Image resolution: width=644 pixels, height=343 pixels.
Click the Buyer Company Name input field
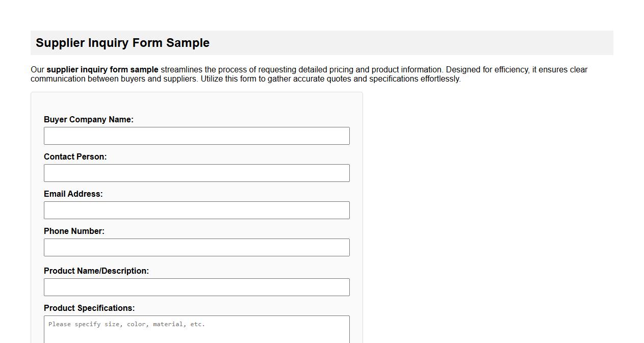(x=196, y=136)
